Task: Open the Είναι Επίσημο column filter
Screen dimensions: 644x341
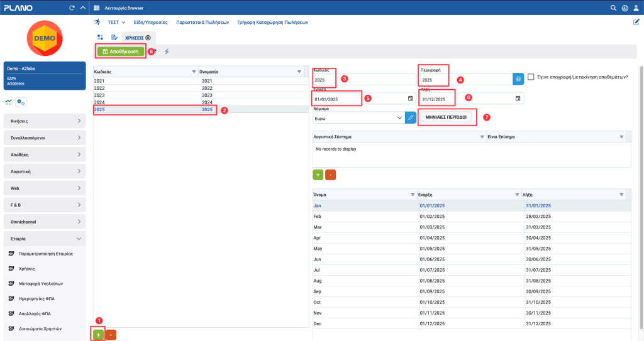Action: click(621, 137)
